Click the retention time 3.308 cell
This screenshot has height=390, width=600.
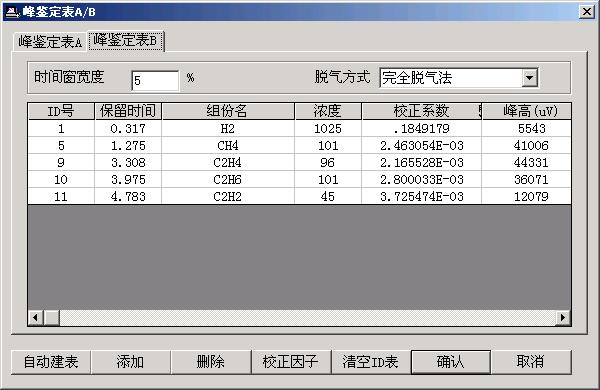pos(128,163)
